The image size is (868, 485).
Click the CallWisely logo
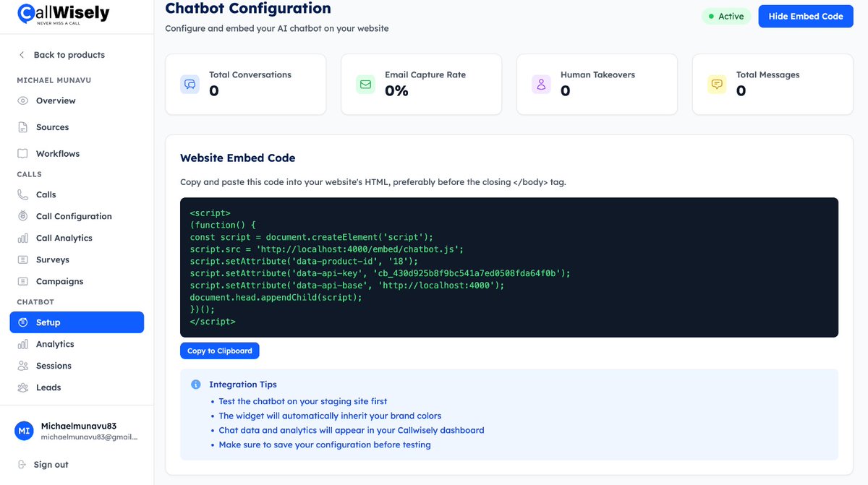pos(64,14)
